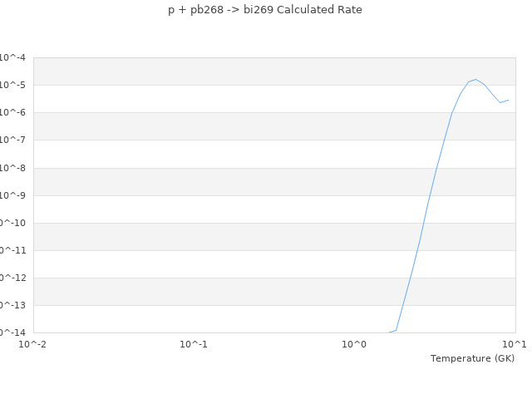This screenshot has height=399, width=532.
Task: Click the right end of the blue curve
Action: pyautogui.click(x=509, y=100)
